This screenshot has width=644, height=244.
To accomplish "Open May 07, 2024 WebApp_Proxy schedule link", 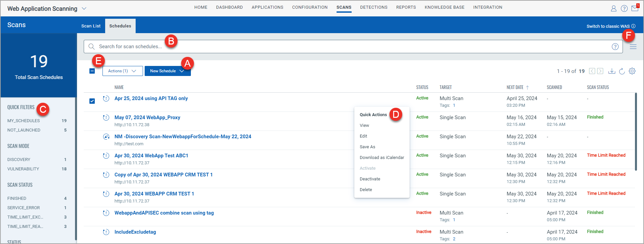I will point(147,117).
